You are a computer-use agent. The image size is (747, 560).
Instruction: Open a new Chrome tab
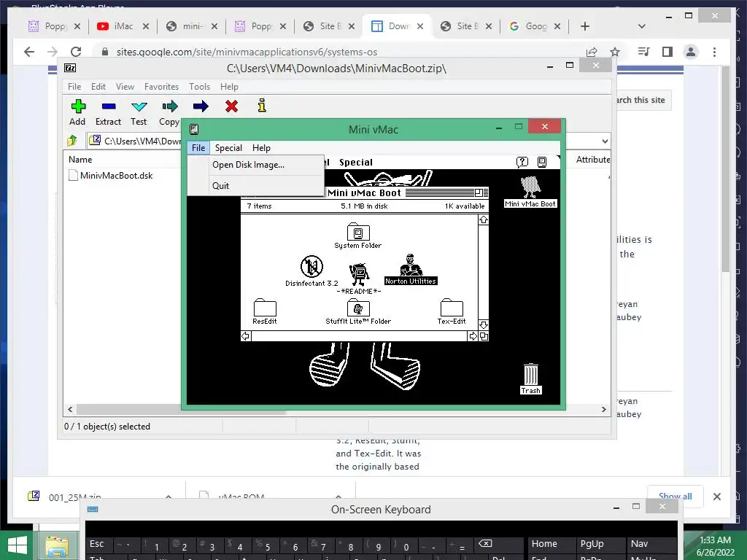pyautogui.click(x=585, y=26)
